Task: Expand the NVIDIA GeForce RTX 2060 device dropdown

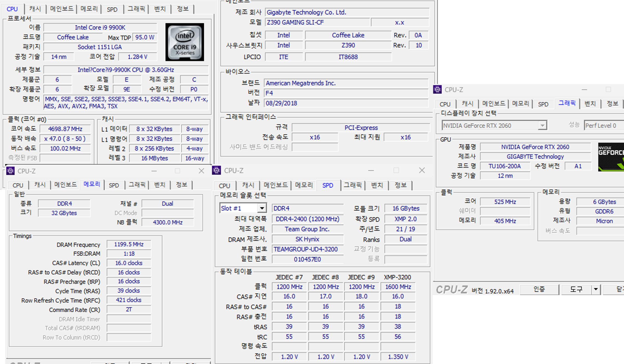Action: pos(542,126)
